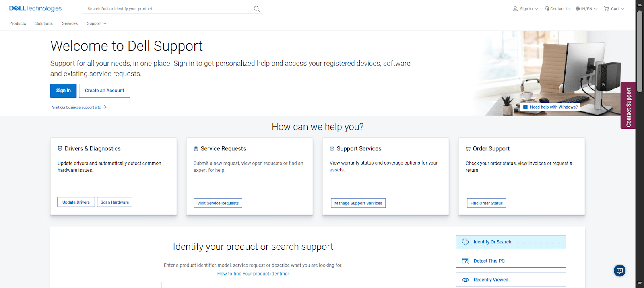This screenshot has height=288, width=644.
Task: Open the IN/EN language selector
Action: tap(586, 9)
